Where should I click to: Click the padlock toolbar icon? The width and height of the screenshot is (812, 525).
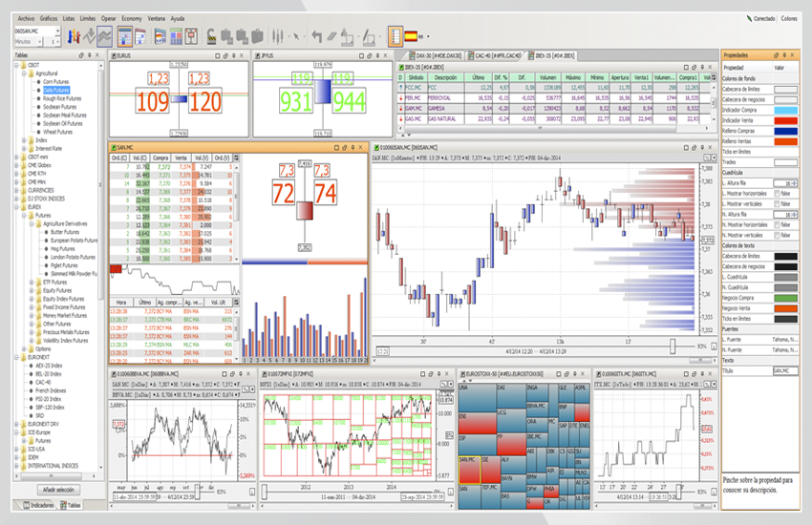[x=211, y=36]
